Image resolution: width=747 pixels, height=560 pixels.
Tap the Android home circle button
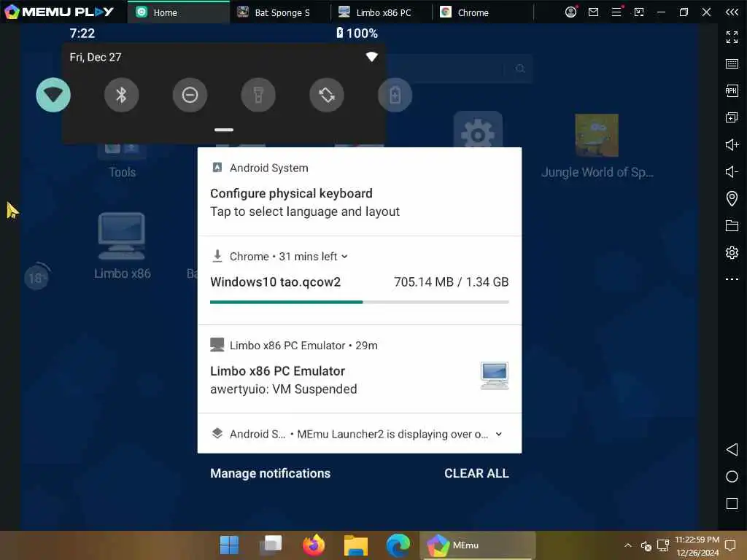point(732,477)
